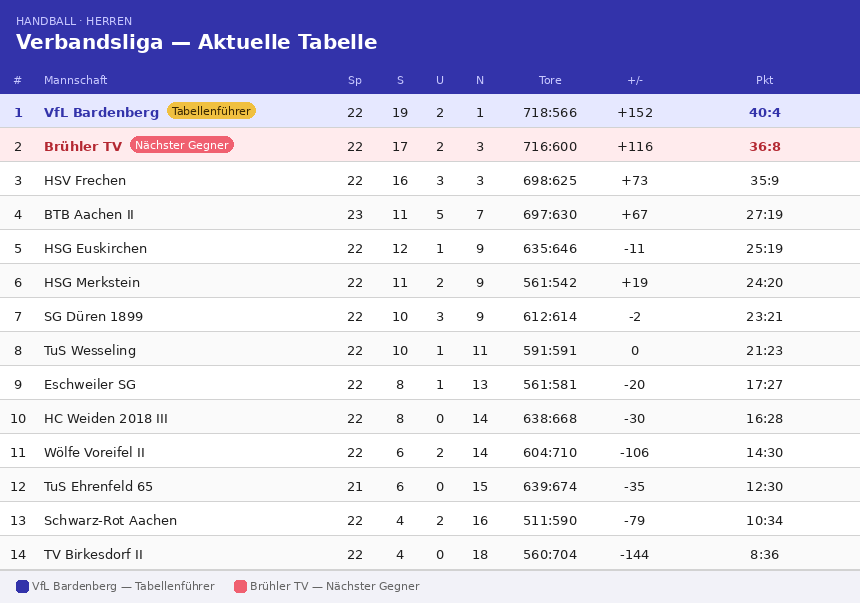
Task: Click the Nächster Gegner badge
Action: tap(182, 145)
